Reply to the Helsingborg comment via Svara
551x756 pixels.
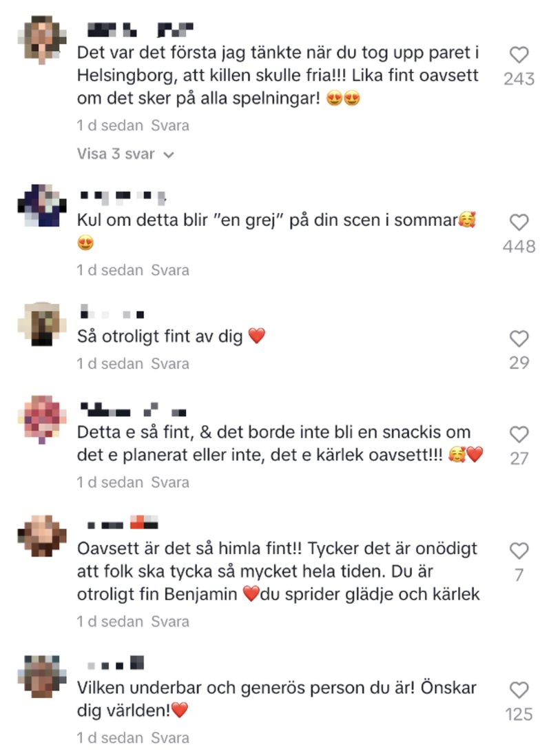tap(169, 125)
